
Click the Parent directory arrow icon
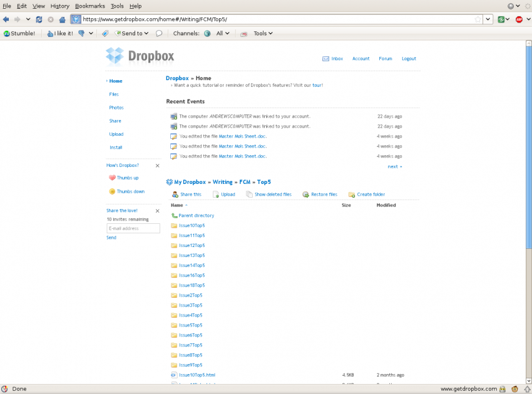pyautogui.click(x=175, y=215)
